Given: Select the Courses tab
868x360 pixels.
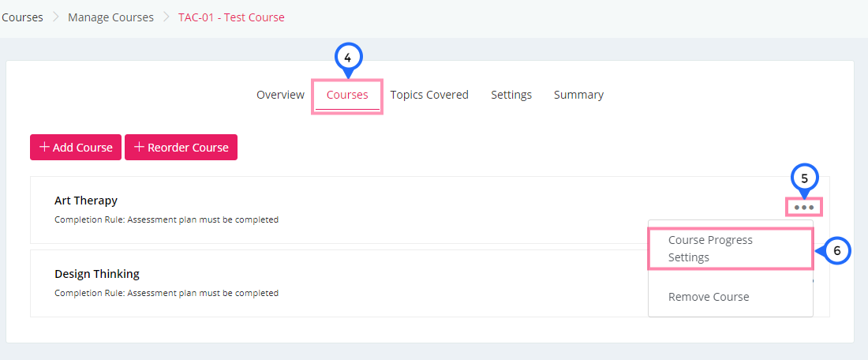Looking at the screenshot, I should pyautogui.click(x=347, y=95).
